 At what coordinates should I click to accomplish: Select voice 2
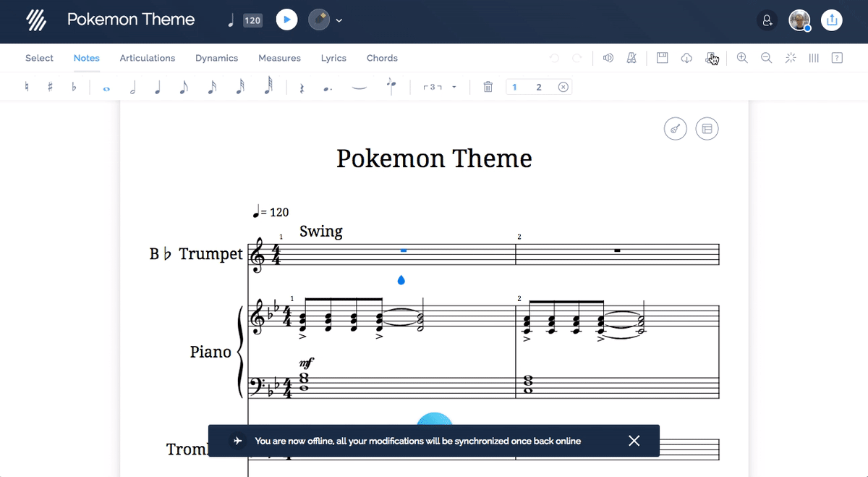[539, 87]
